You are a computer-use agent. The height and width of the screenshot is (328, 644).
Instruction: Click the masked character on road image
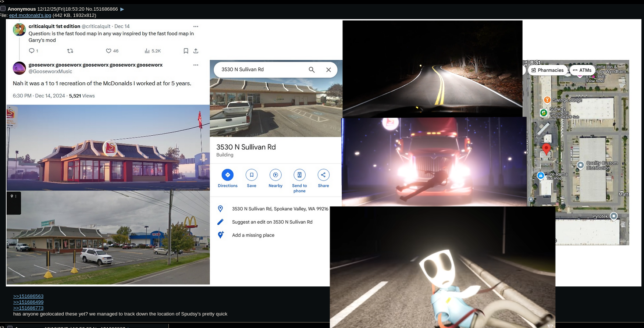tap(442, 267)
